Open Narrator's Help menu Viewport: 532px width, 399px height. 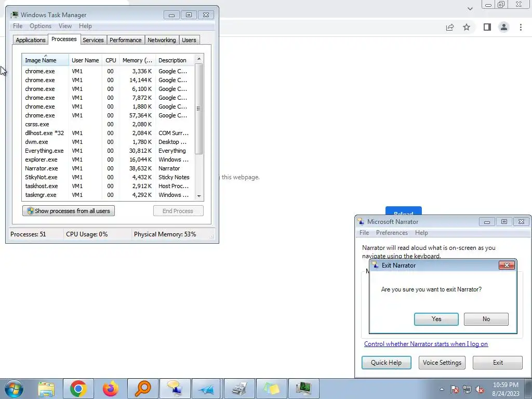[x=421, y=233]
